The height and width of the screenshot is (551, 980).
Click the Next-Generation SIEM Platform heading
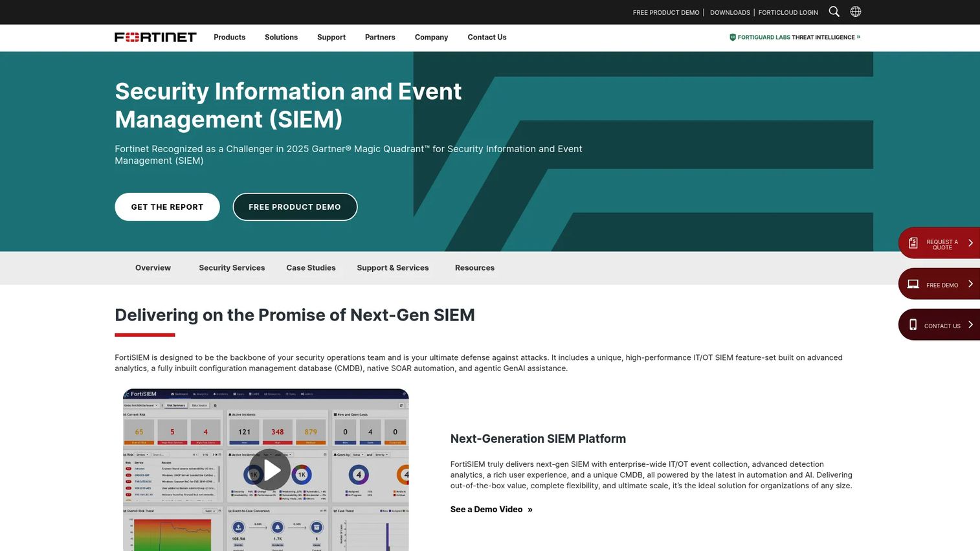point(538,438)
